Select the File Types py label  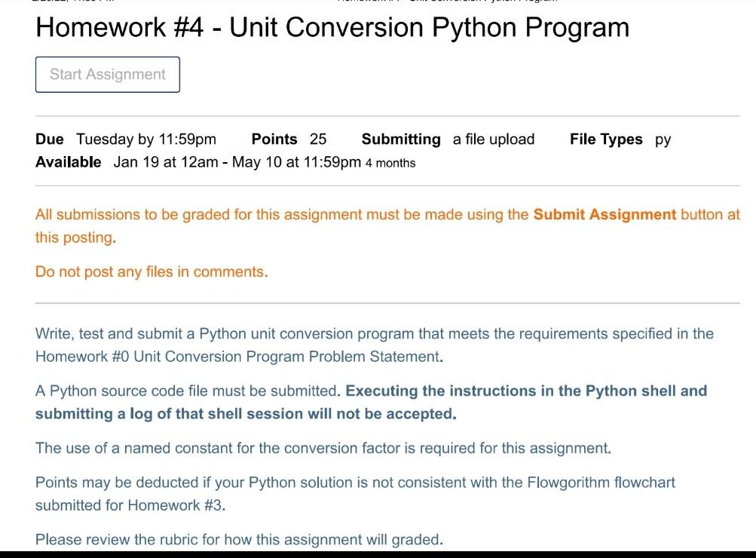(x=620, y=139)
